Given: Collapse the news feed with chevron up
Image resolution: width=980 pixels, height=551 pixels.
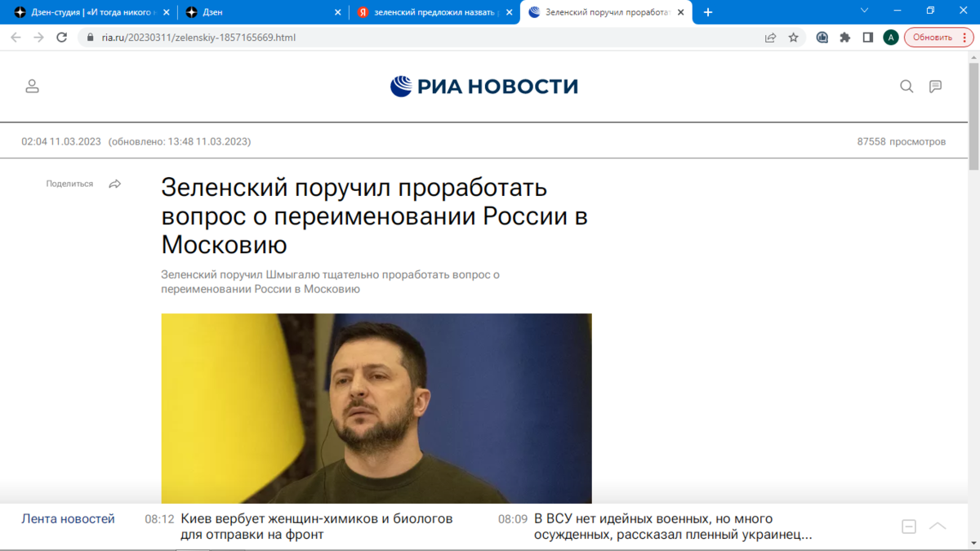Looking at the screenshot, I should click(x=938, y=526).
